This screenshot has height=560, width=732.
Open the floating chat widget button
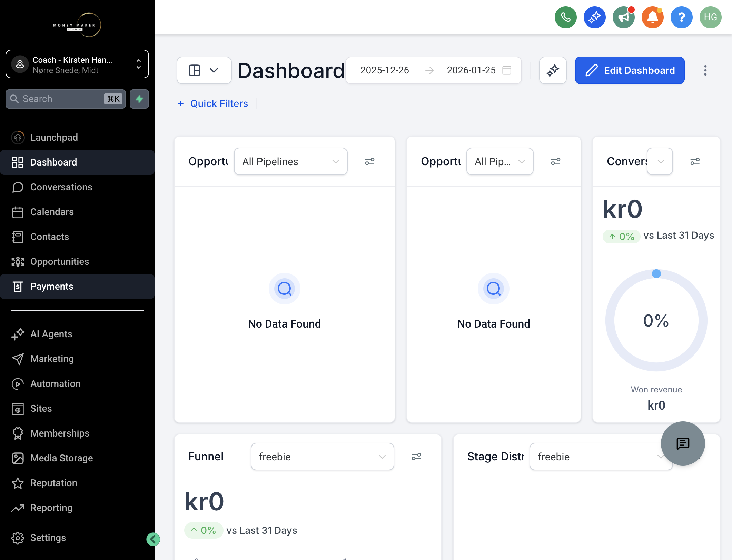(x=683, y=443)
